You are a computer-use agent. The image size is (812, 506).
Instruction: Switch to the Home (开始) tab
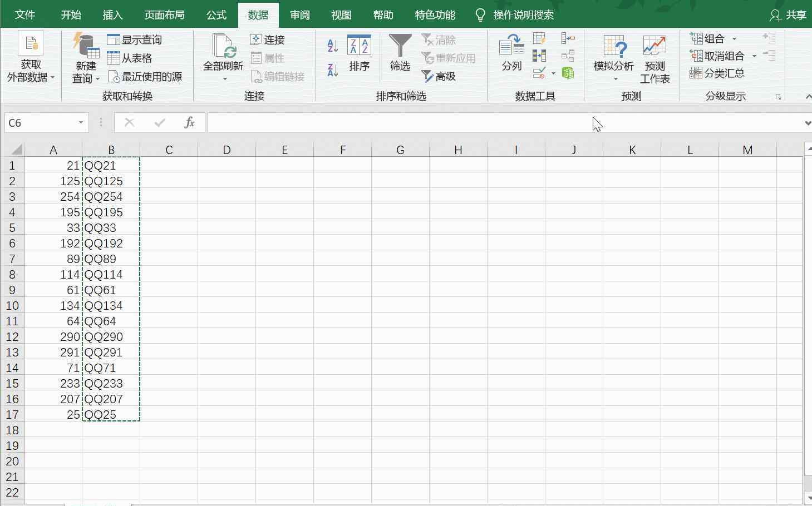[71, 15]
